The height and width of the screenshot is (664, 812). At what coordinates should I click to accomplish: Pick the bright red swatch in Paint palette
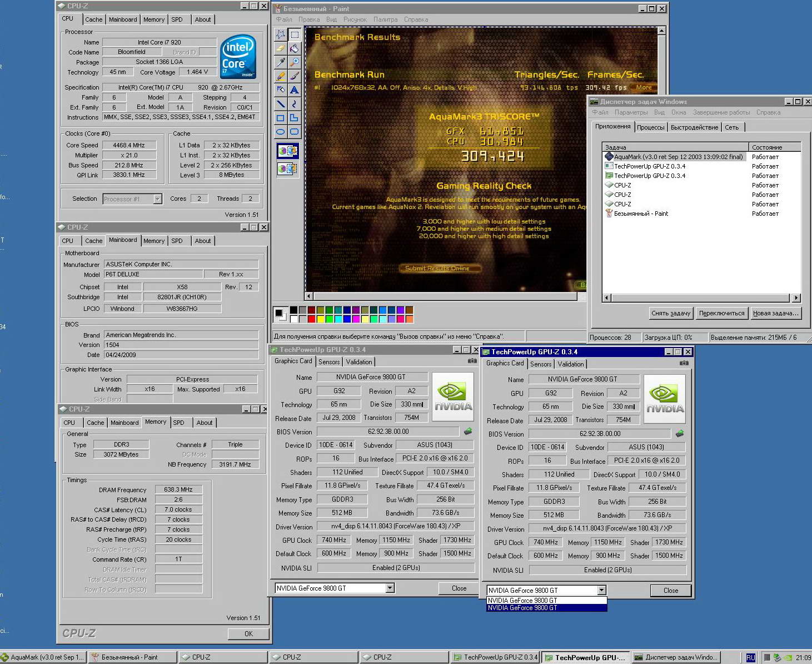click(x=311, y=319)
